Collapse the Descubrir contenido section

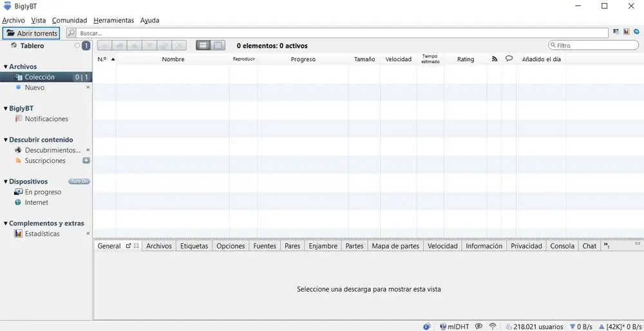pos(6,140)
